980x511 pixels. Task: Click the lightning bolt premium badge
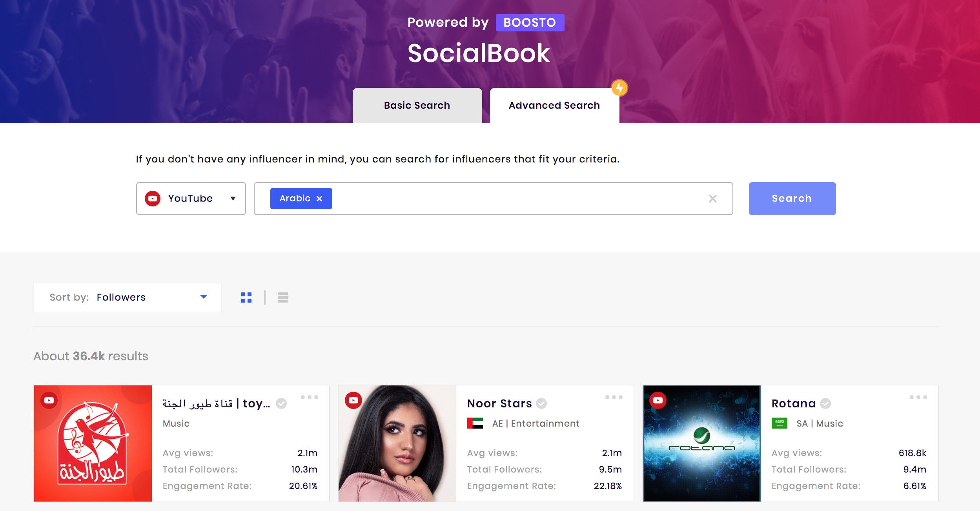[x=619, y=88]
